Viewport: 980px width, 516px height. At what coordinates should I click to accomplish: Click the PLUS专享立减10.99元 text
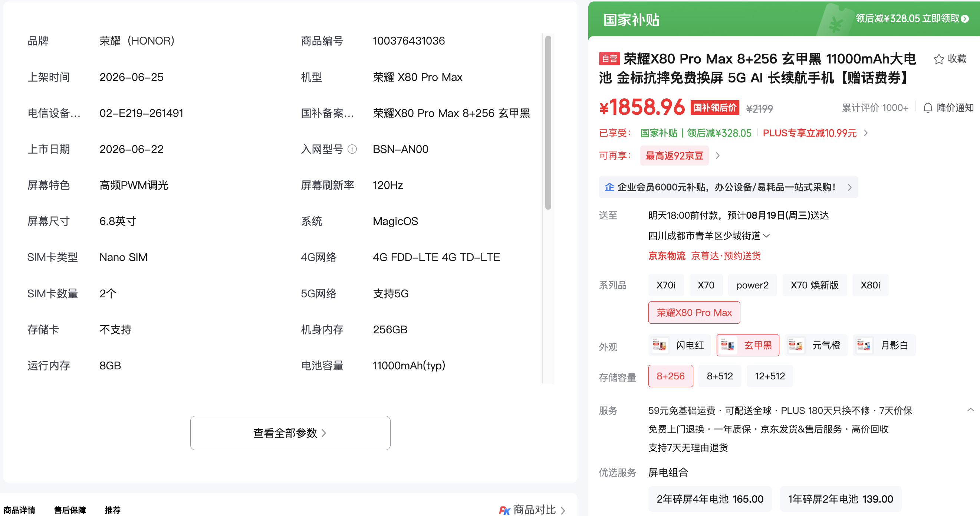coord(810,133)
